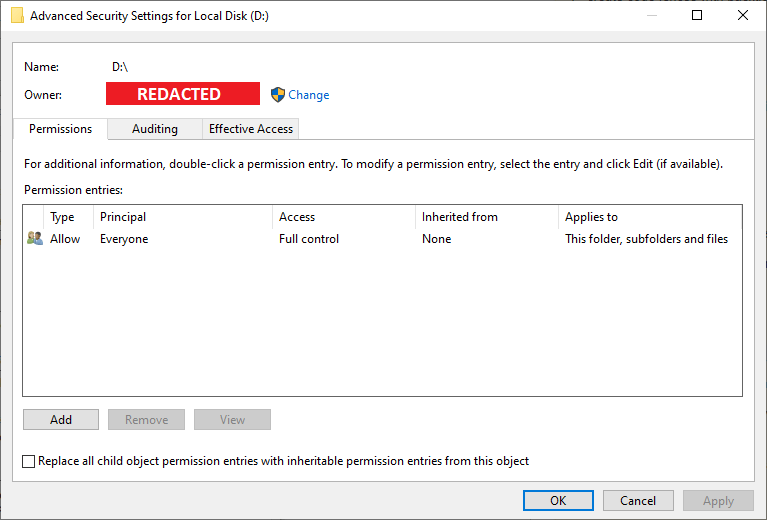Click the users group icon for Everyone entry
Viewport: 767px width, 520px height.
click(x=35, y=239)
